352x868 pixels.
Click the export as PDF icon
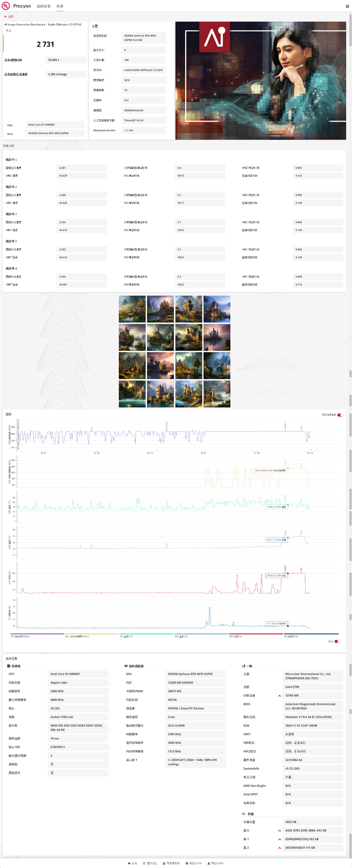pyautogui.click(x=187, y=863)
